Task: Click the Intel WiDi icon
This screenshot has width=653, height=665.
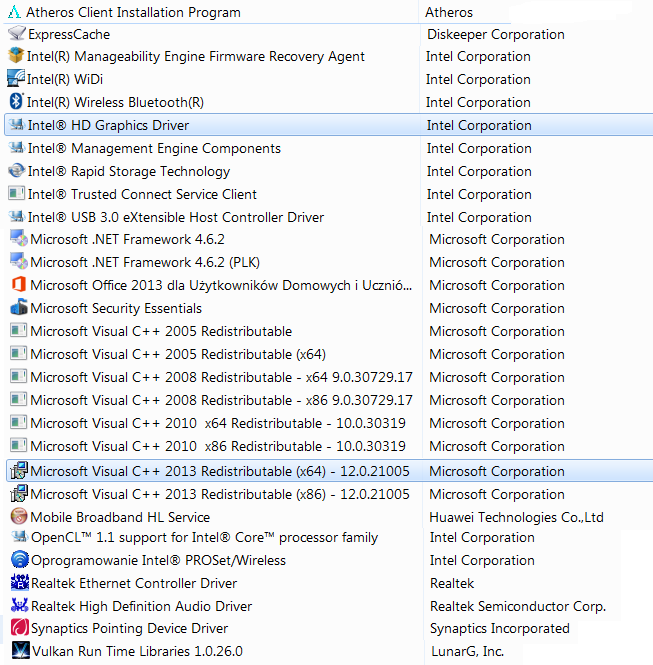Action: 16,79
